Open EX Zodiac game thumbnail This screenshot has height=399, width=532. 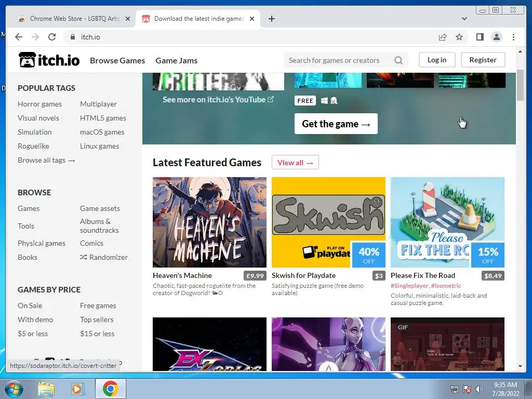[x=210, y=344]
